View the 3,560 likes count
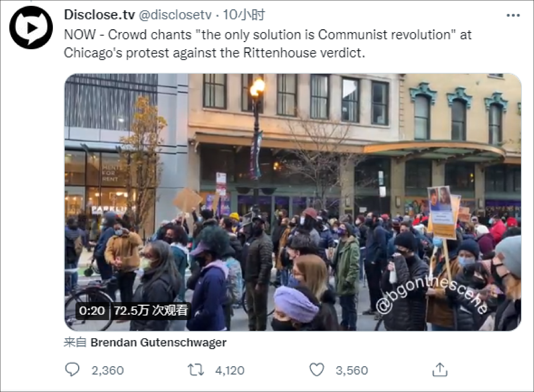 [352, 370]
